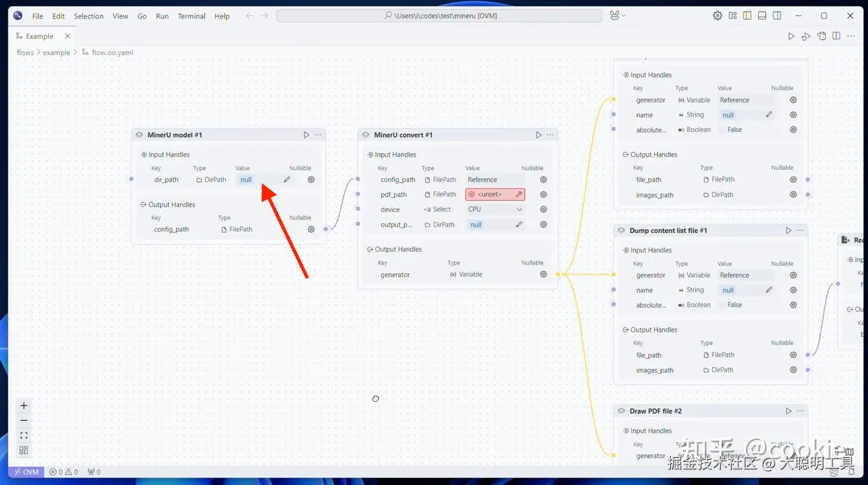The width and height of the screenshot is (868, 485).
Task: Open generator output gear in MinerU convert
Action: pyautogui.click(x=543, y=274)
